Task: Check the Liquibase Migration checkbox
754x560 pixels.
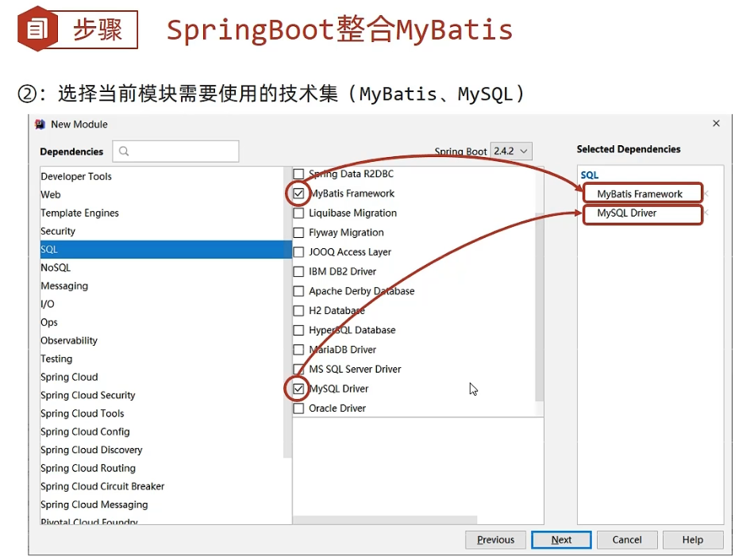Action: pyautogui.click(x=298, y=213)
